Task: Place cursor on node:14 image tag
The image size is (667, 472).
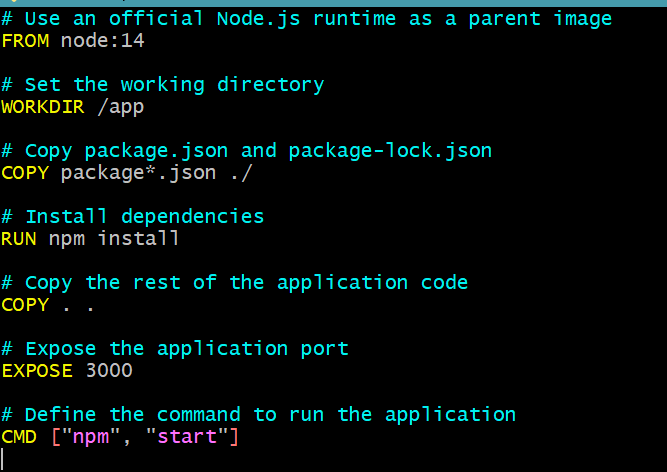Action: coord(102,40)
